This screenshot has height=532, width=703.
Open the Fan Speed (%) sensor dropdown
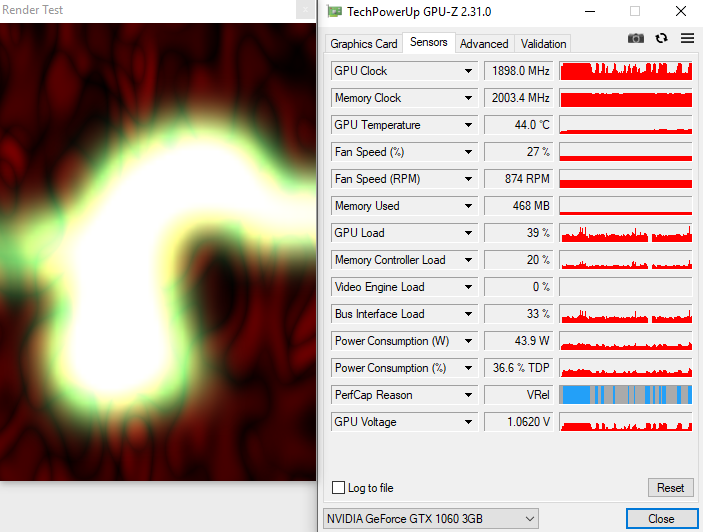tap(468, 152)
